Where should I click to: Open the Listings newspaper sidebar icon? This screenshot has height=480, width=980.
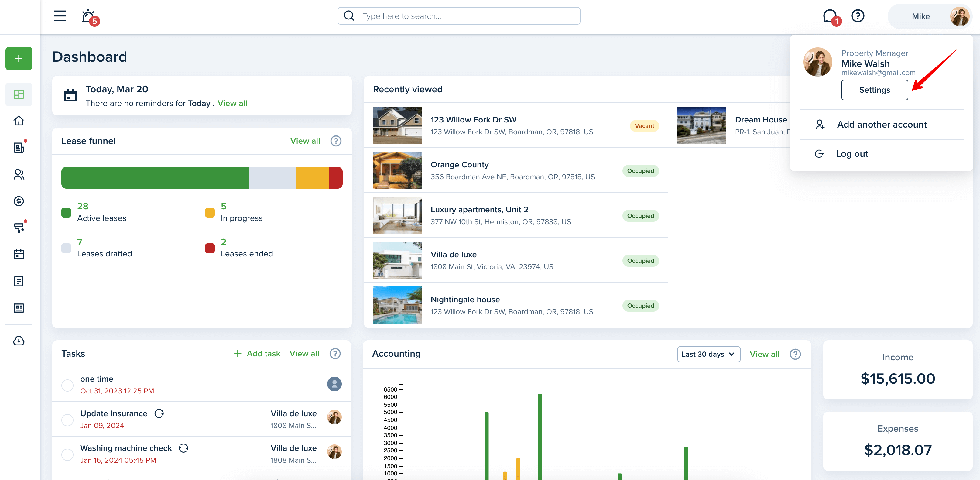[x=19, y=308]
